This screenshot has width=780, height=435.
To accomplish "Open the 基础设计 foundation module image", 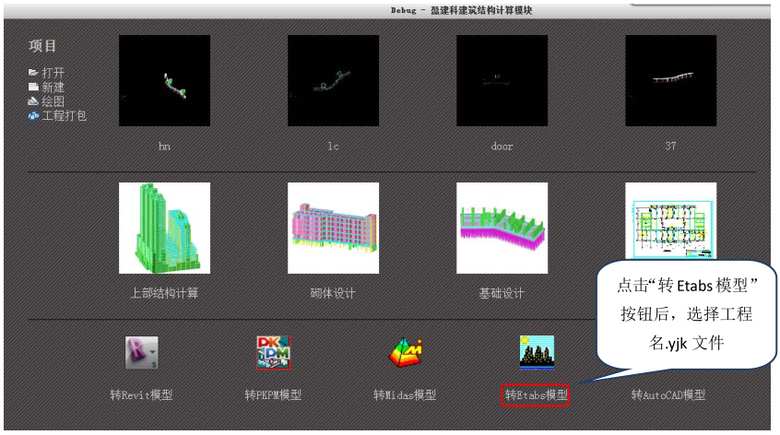I will click(502, 228).
